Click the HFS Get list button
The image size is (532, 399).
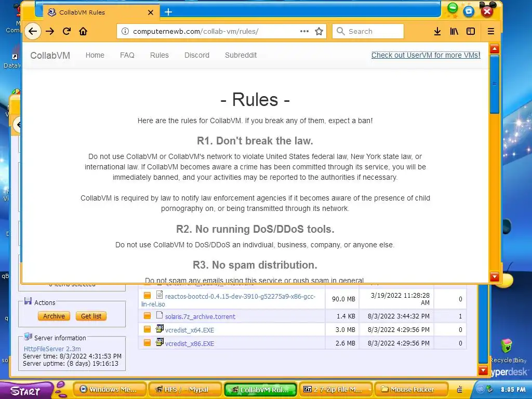coord(91,316)
